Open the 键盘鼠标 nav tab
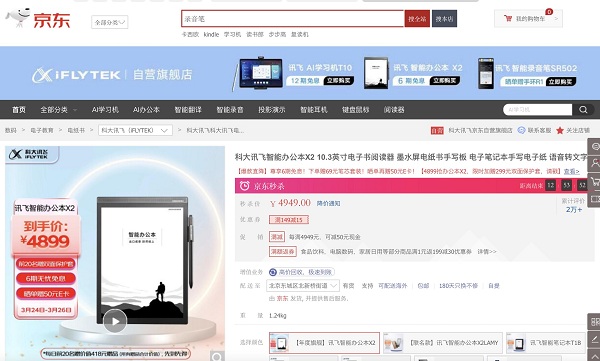The height and width of the screenshot is (361, 600). (355, 110)
